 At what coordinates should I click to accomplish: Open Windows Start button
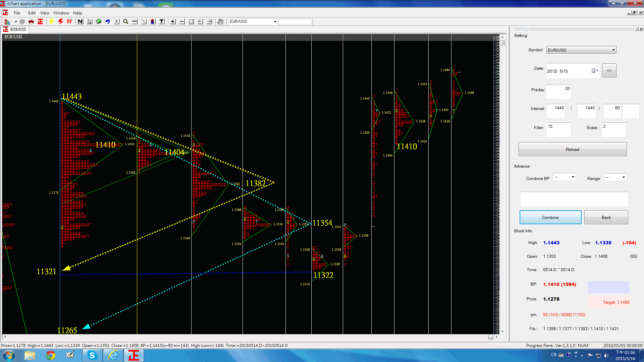click(9, 355)
